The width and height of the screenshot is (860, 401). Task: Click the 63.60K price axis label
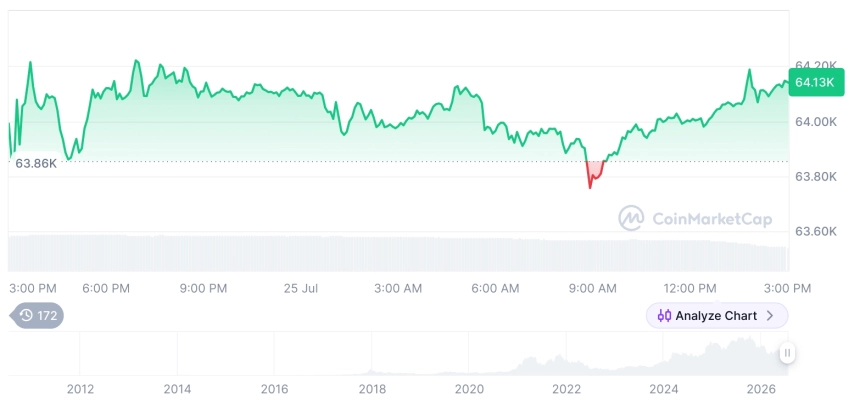(x=816, y=231)
